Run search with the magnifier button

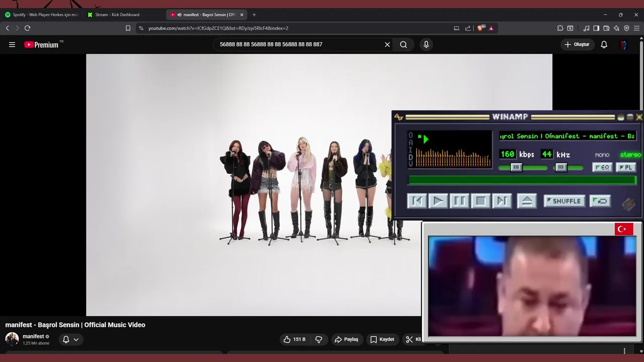(x=404, y=44)
